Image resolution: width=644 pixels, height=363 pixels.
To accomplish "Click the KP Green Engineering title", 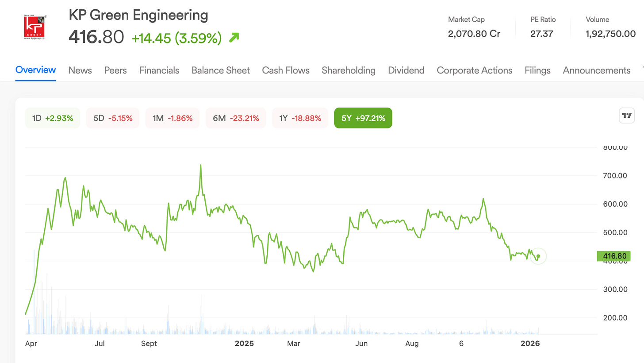I will [138, 15].
